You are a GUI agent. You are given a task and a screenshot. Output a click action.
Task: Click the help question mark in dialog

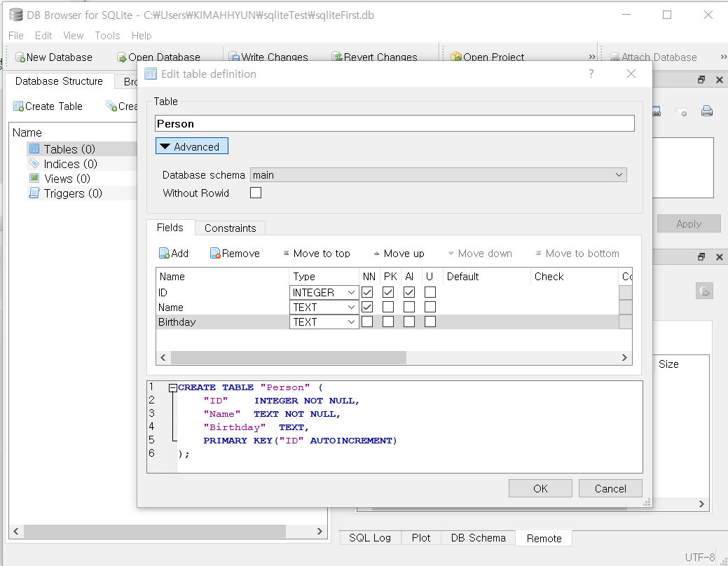tap(591, 74)
